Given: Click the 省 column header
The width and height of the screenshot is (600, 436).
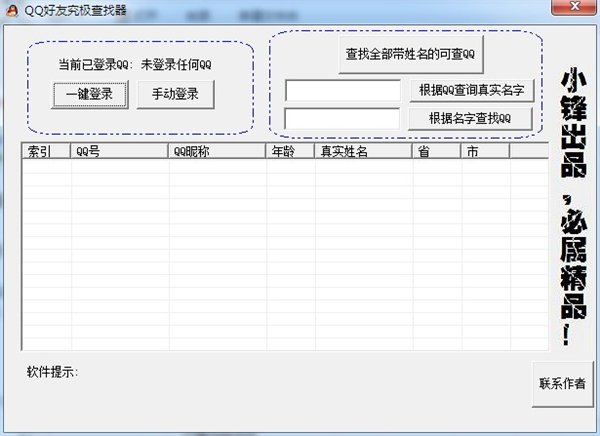Looking at the screenshot, I should point(437,151).
